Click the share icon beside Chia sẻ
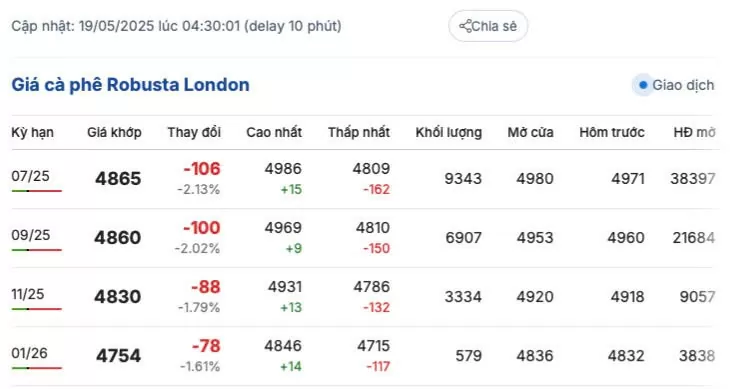735x389 pixels. coord(465,26)
